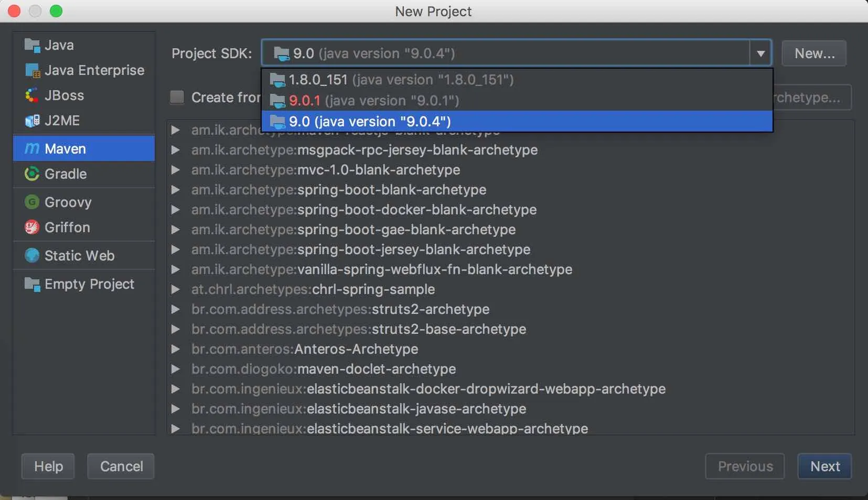
Task: Click the Griffon icon in sidebar
Action: pyautogui.click(x=32, y=227)
